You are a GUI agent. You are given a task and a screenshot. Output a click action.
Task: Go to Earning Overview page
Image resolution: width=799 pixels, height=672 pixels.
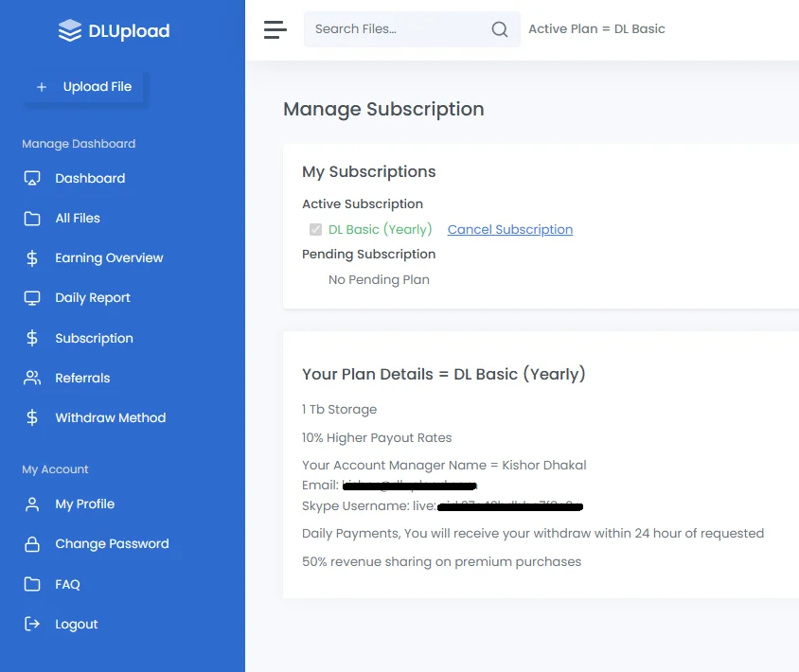click(x=109, y=257)
